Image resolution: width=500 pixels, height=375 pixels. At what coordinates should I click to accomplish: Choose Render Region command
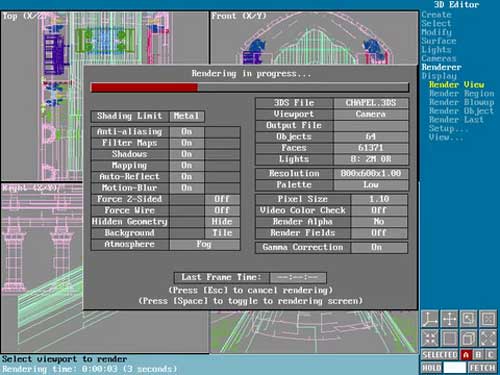(x=462, y=94)
